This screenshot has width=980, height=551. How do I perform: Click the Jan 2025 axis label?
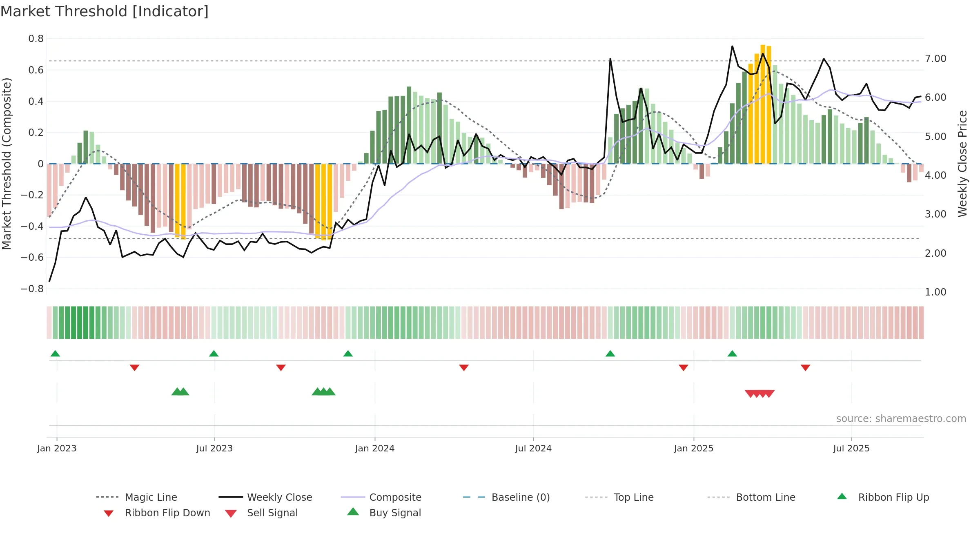click(x=694, y=449)
